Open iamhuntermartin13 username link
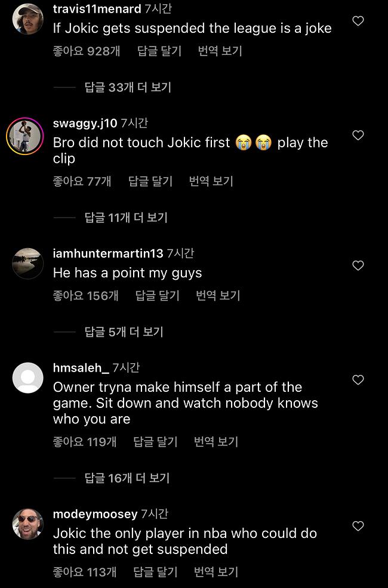The image size is (388, 588). [107, 253]
